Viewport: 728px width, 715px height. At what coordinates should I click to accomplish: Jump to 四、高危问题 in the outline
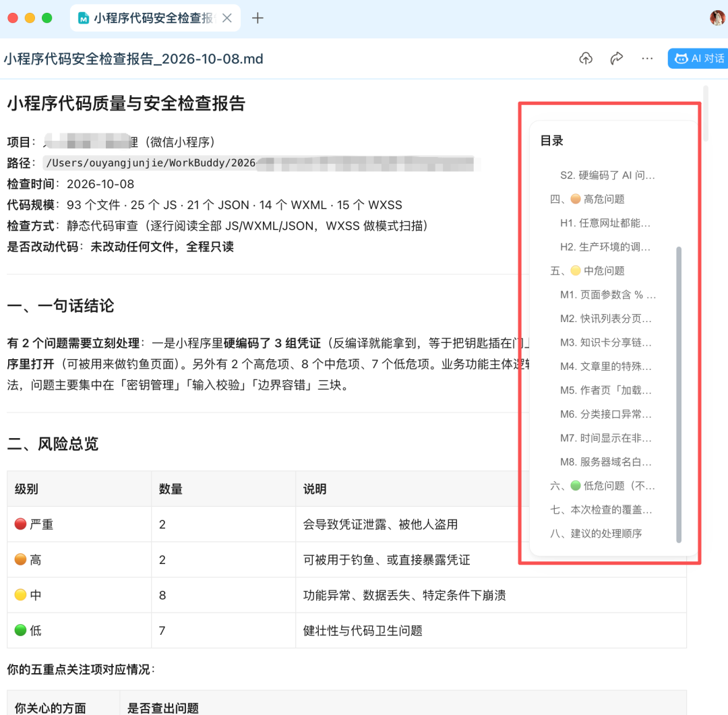587,199
